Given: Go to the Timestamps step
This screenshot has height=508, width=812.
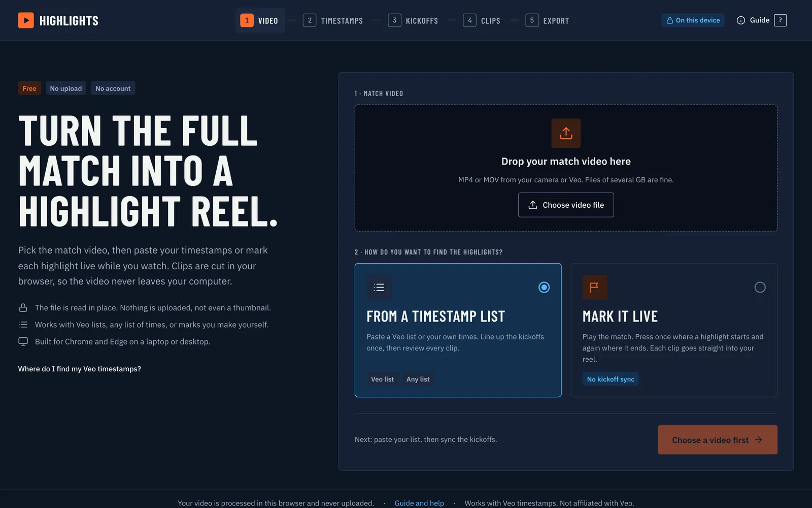Looking at the screenshot, I should pos(333,20).
